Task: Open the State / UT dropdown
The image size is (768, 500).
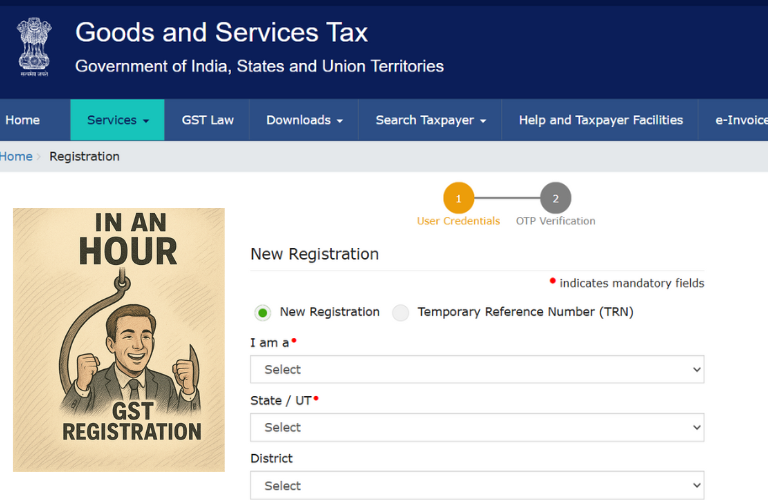Action: pos(477,428)
